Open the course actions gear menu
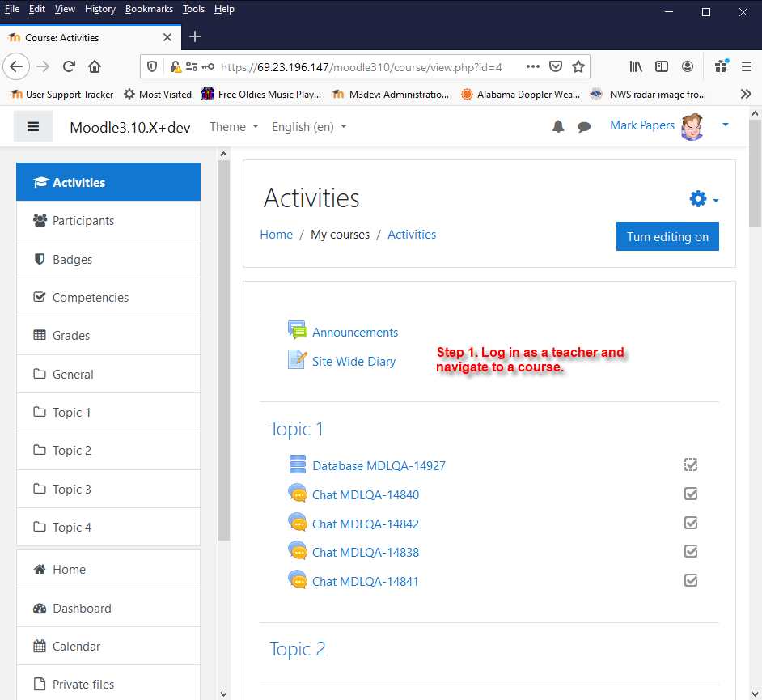The width and height of the screenshot is (762, 700). (x=704, y=199)
